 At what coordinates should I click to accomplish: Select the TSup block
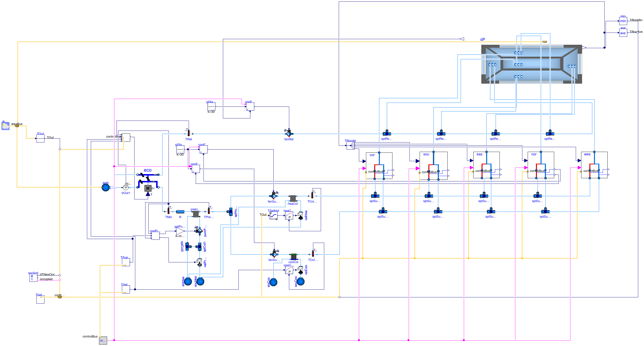[x=126, y=262]
